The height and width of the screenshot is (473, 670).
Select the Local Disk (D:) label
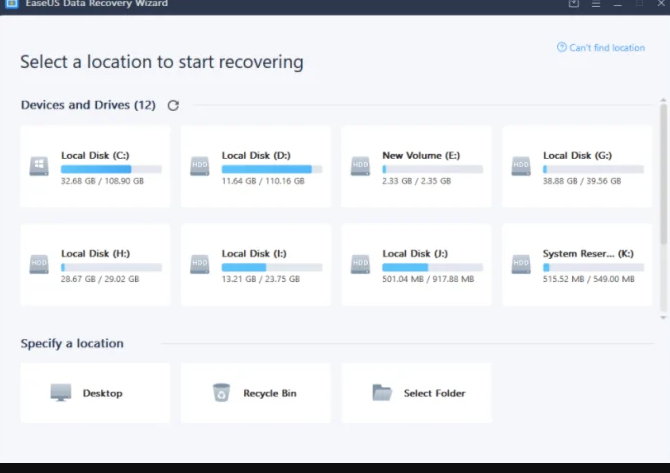pos(256,156)
